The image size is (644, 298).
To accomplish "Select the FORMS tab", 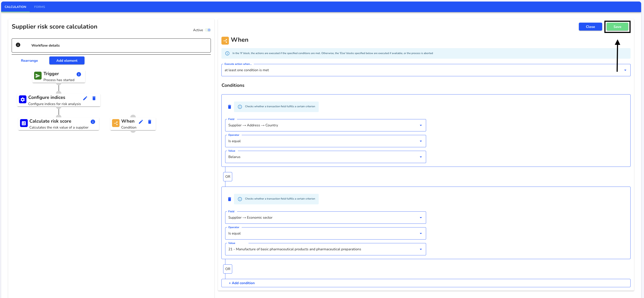I will click(x=39, y=7).
